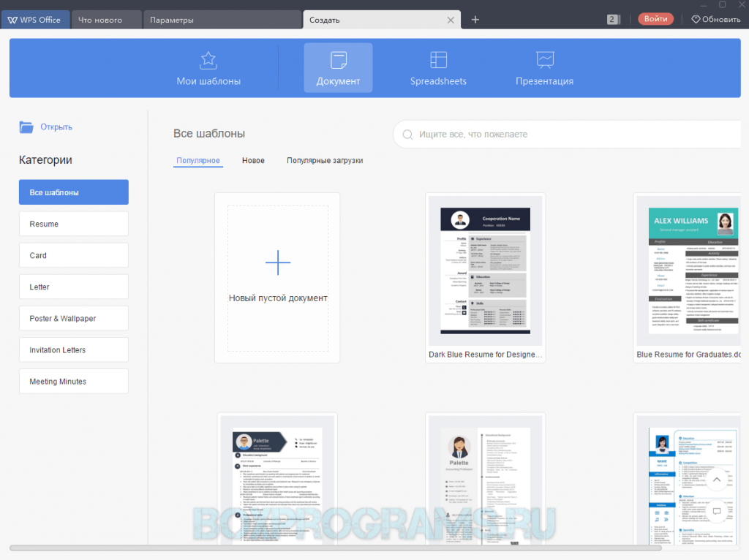The image size is (749, 560).
Task: Open the Популярные загрузки tab
Action: click(x=325, y=160)
